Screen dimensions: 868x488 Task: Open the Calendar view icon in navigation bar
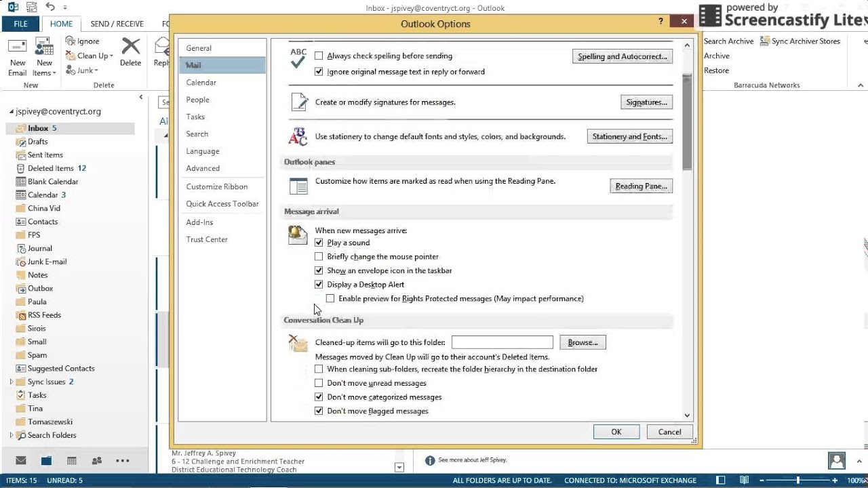(71, 461)
